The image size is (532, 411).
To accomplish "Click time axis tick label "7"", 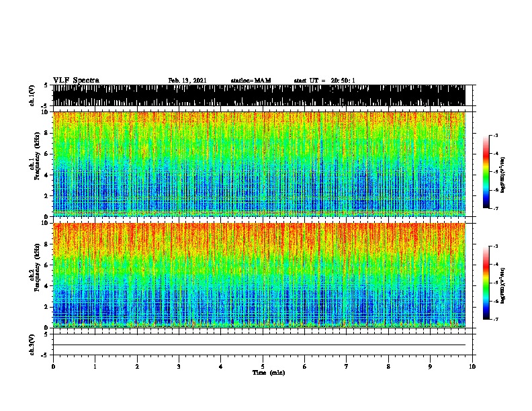I will [347, 367].
